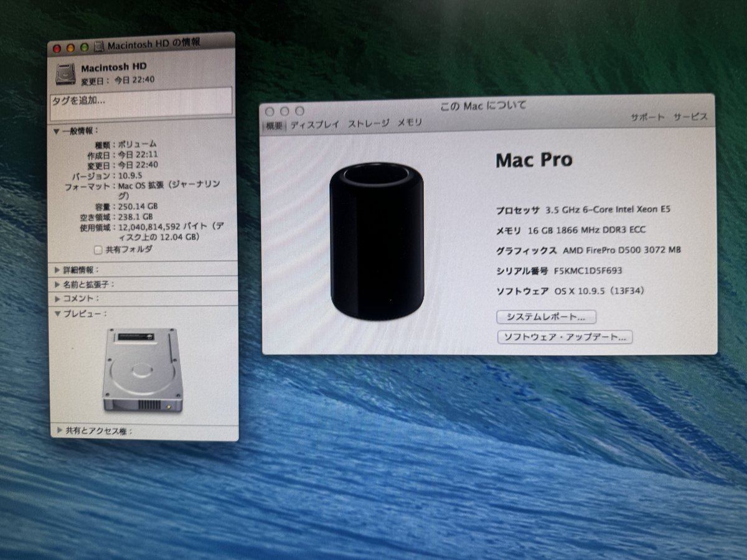Expand the コメント section
The image size is (747, 560).
tap(56, 299)
